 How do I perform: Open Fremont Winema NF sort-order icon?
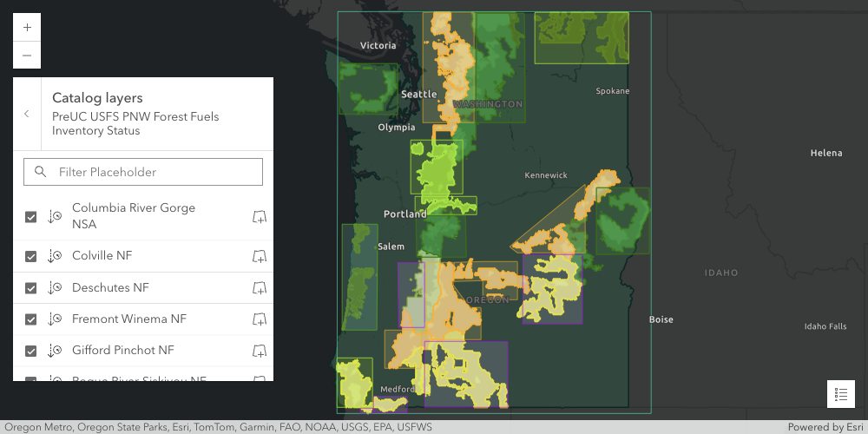pyautogui.click(x=55, y=319)
